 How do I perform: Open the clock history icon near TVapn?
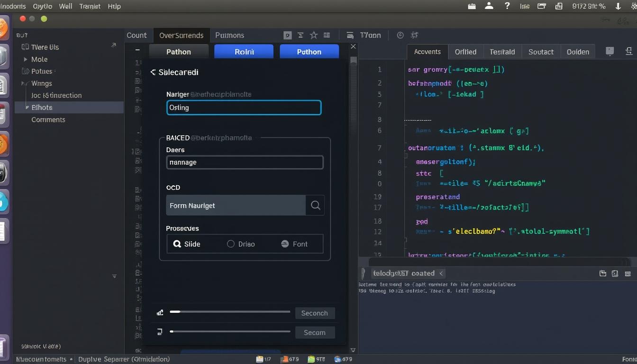click(x=400, y=35)
